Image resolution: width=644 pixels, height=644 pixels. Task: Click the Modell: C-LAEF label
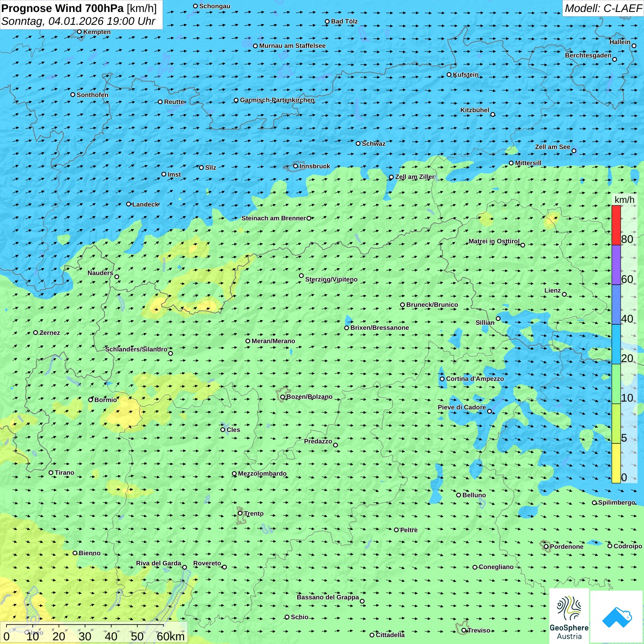(603, 8)
